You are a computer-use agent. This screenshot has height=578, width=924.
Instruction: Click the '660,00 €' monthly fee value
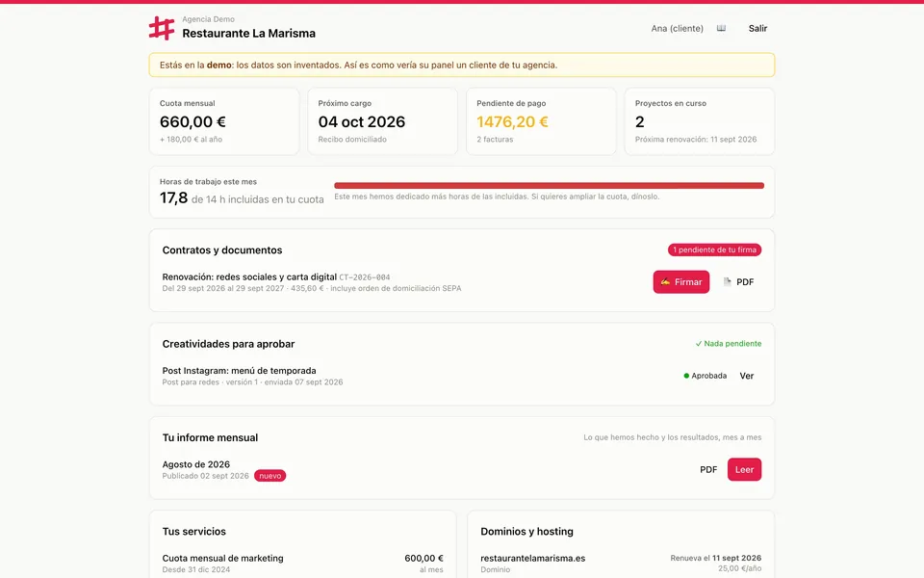[192, 121]
